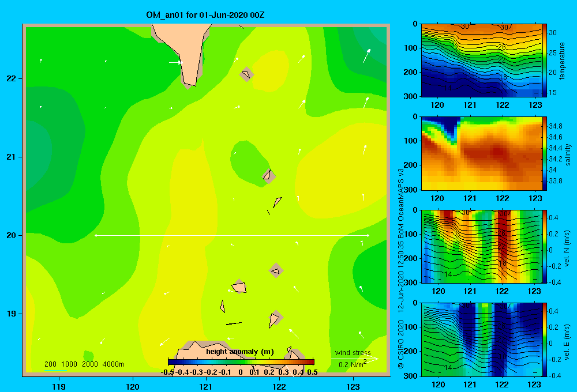Click the '4000m' bathymetry depth label

point(113,364)
